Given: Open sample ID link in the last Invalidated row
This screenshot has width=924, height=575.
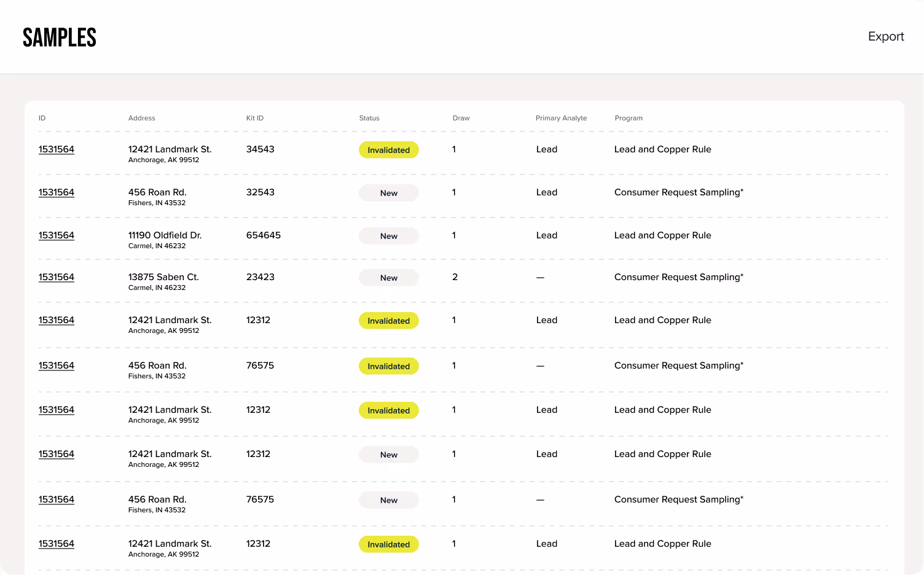Looking at the screenshot, I should coord(56,544).
